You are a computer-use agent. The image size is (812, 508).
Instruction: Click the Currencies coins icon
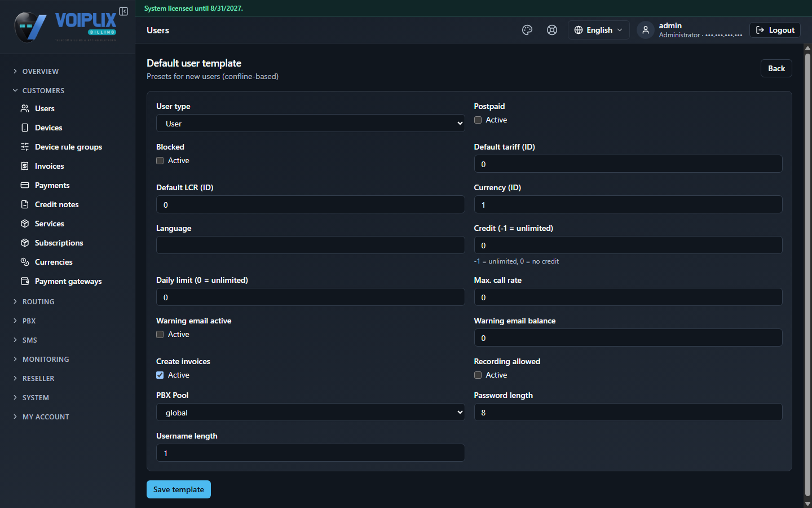tap(25, 262)
